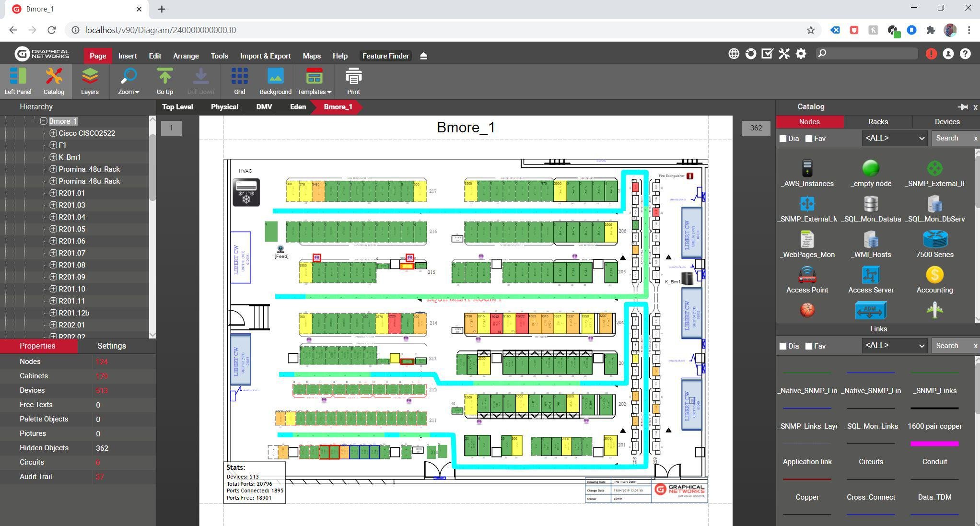Click the eject icon beside Feature Finder
Viewport: 980px width, 526px height.
click(423, 56)
